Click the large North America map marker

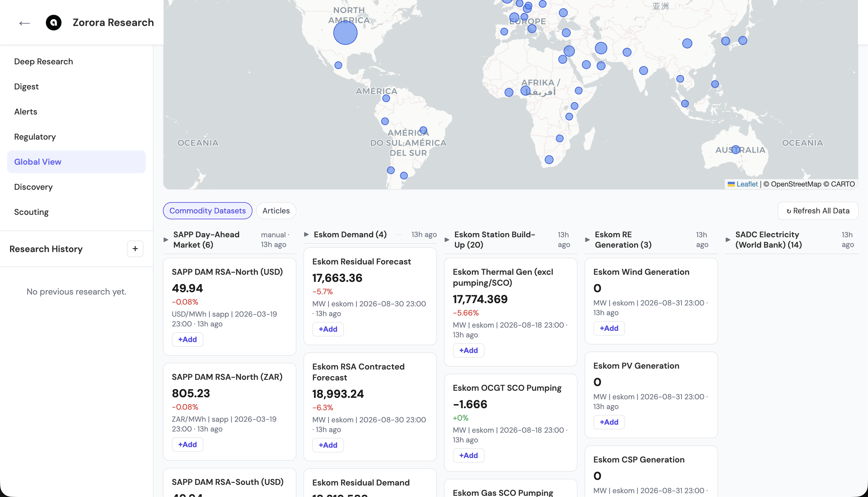pyautogui.click(x=345, y=33)
